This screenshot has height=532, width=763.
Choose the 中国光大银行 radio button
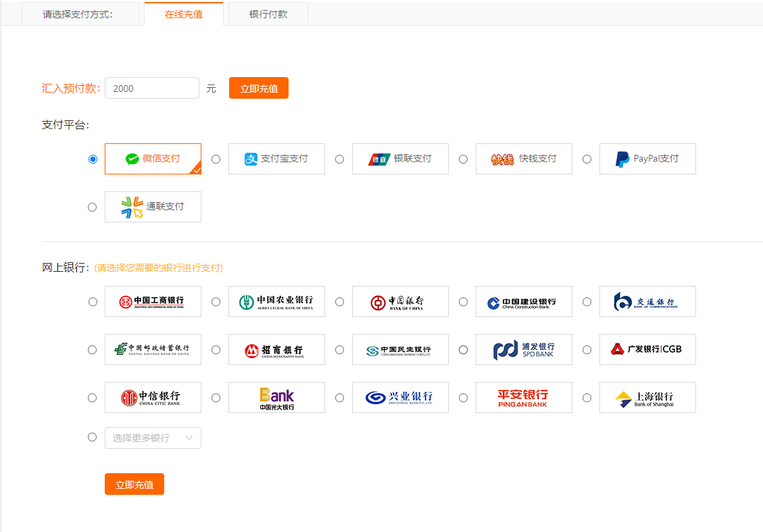216,397
